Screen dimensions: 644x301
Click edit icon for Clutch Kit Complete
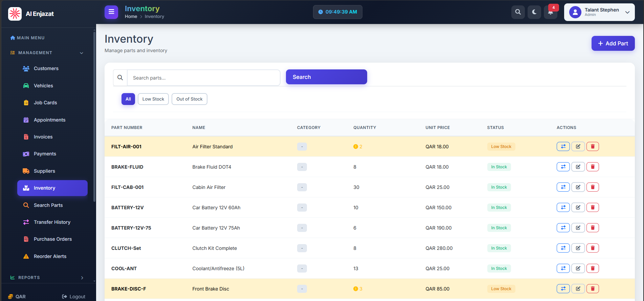(578, 248)
